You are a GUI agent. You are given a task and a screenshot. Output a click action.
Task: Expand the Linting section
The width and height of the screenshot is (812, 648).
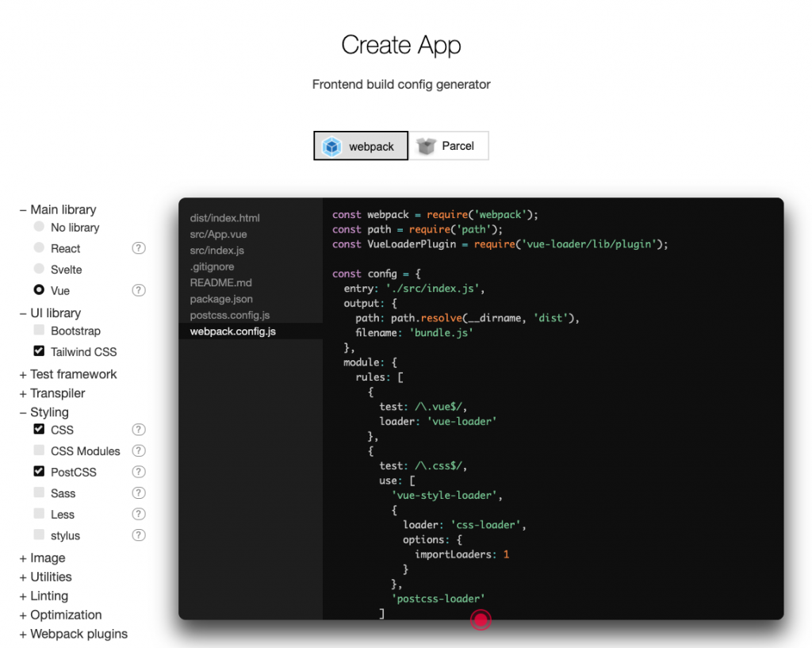click(x=44, y=596)
